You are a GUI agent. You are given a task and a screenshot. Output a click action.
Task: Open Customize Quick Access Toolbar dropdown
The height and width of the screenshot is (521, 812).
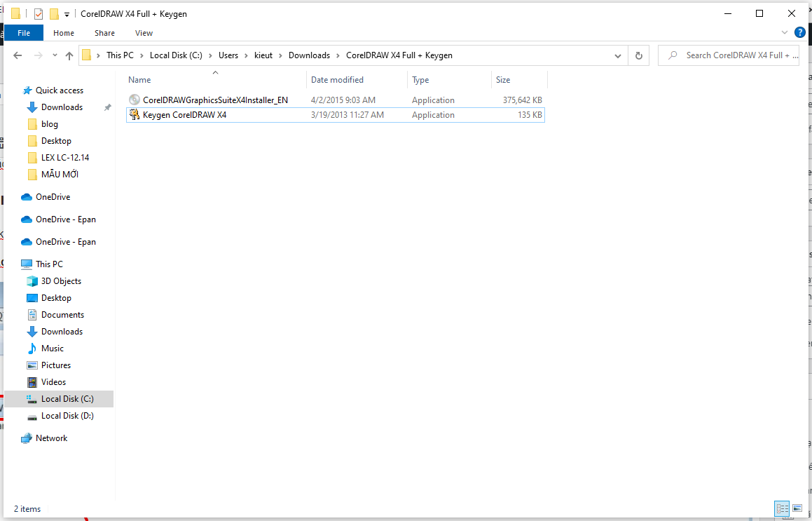coord(67,15)
